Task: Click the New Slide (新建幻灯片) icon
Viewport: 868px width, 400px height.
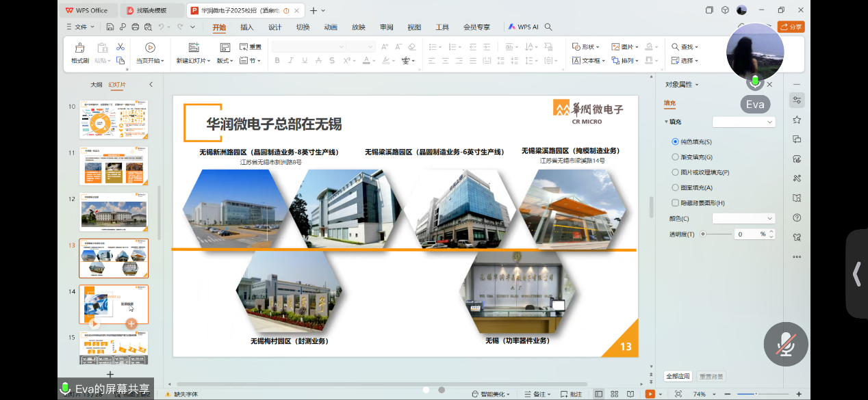Action: [x=194, y=48]
